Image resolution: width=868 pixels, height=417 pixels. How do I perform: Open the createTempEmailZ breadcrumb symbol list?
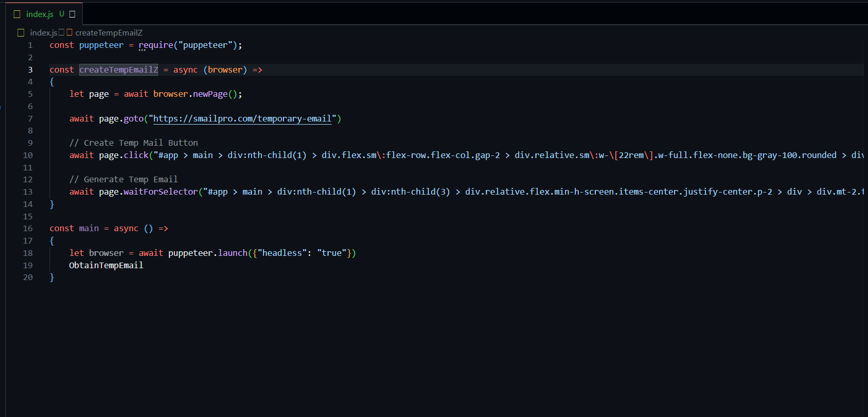[x=109, y=33]
